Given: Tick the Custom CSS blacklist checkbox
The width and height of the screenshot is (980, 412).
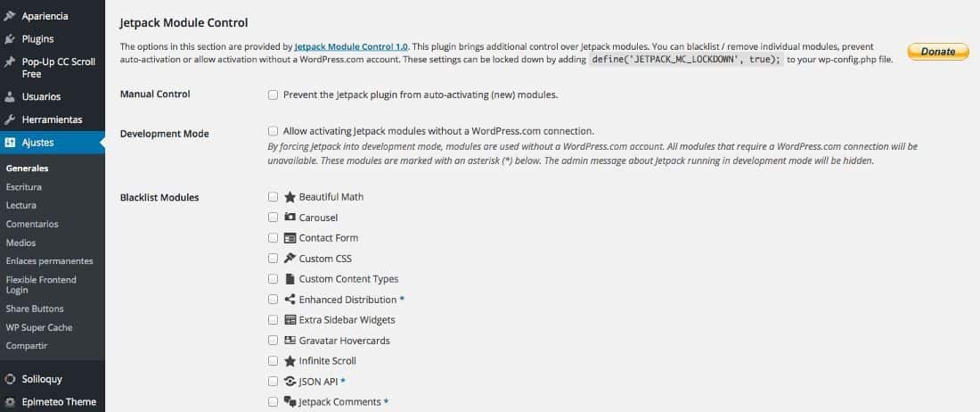Looking at the screenshot, I should pos(274,259).
